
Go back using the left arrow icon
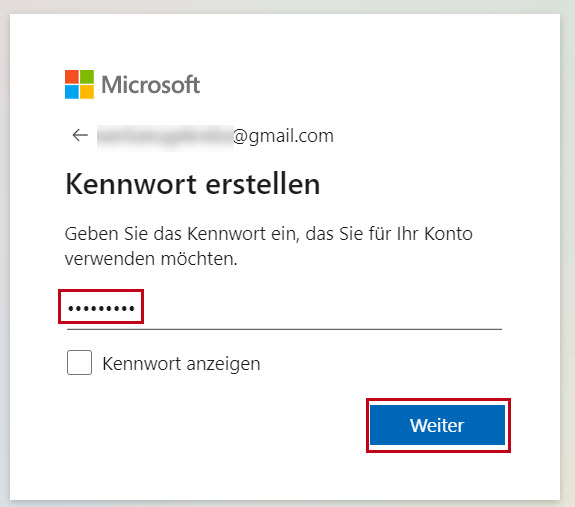(x=80, y=135)
